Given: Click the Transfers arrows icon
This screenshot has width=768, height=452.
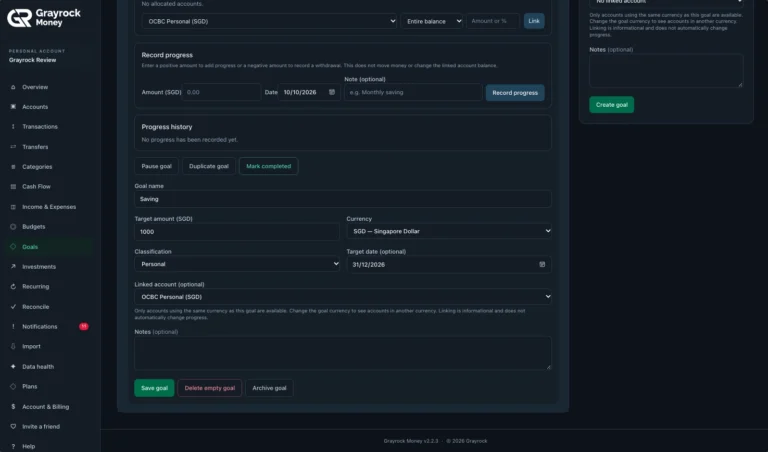Looking at the screenshot, I should [13, 146].
